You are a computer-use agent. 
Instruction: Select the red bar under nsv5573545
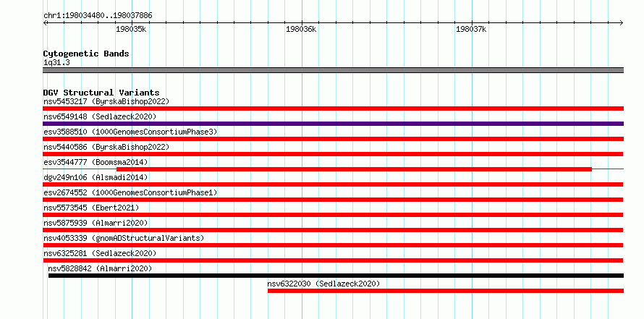coord(333,215)
